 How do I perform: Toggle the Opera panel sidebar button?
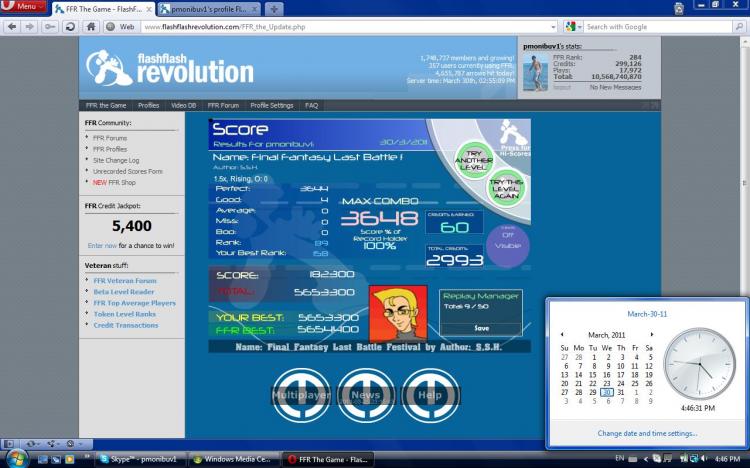click(9, 444)
